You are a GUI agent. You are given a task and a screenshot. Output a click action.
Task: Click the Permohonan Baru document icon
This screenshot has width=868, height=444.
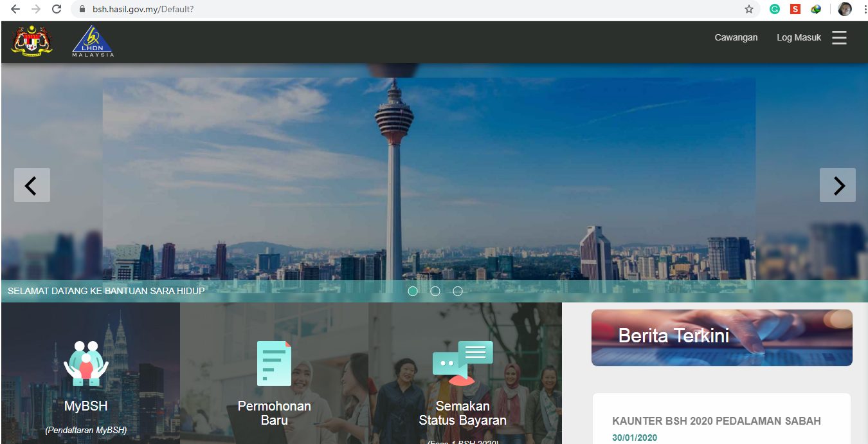274,364
